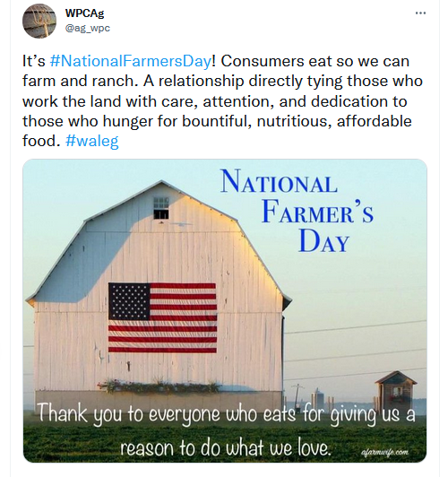
Task: Click the barn's upper loft window
Action: click(x=161, y=208)
